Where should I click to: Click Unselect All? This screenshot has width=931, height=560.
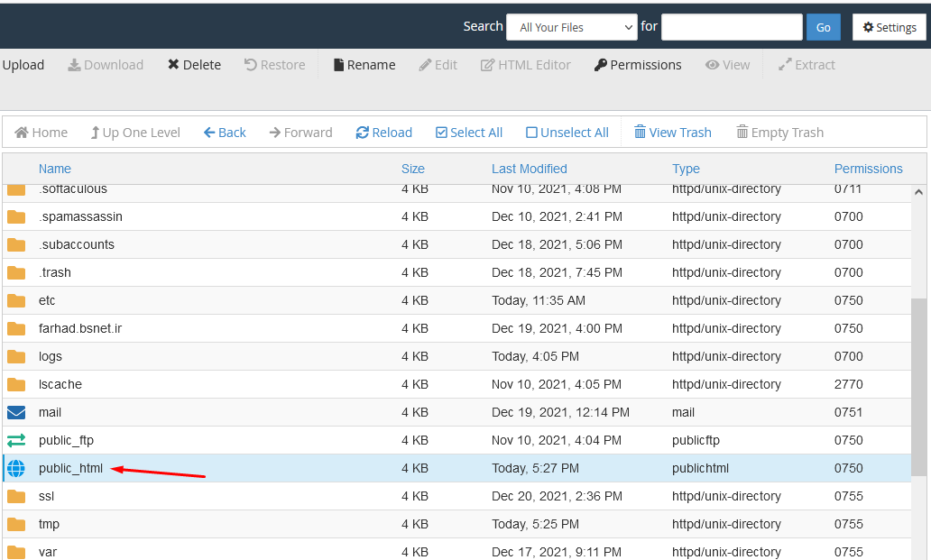[x=567, y=133]
